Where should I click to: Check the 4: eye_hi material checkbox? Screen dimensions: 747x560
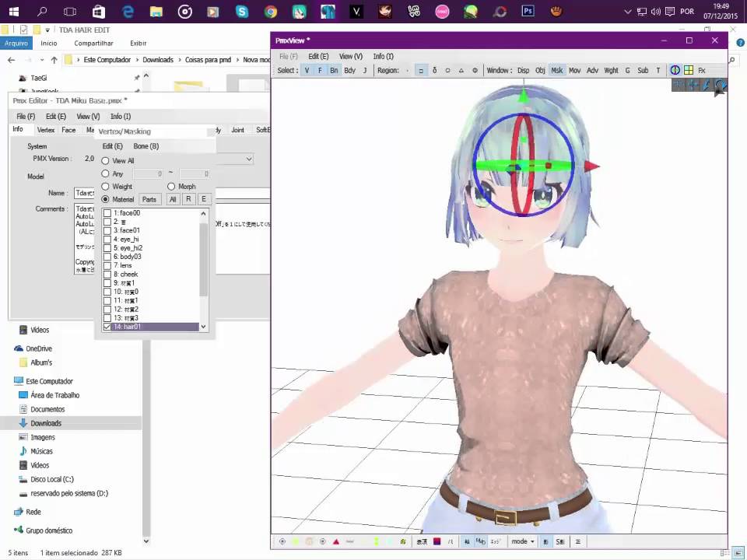click(x=107, y=240)
